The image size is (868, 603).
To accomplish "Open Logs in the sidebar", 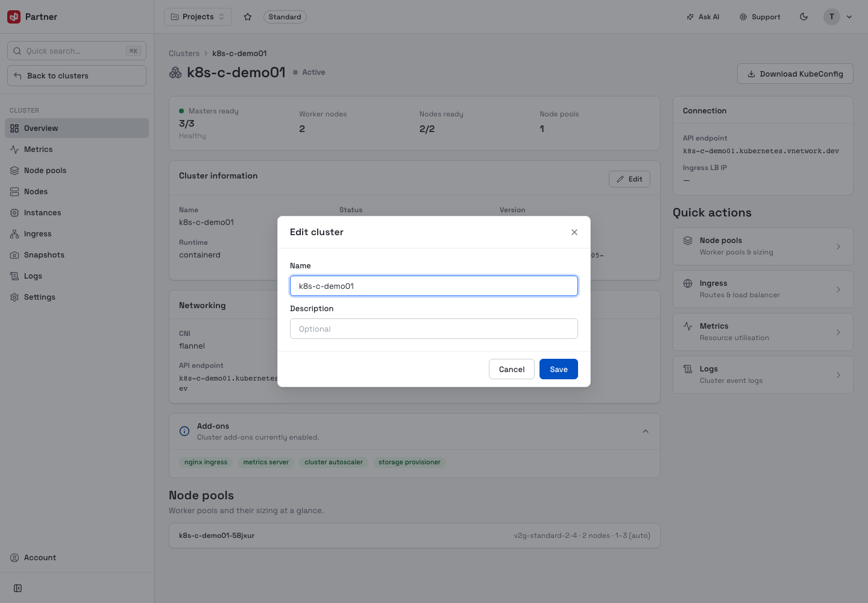I will point(77,276).
